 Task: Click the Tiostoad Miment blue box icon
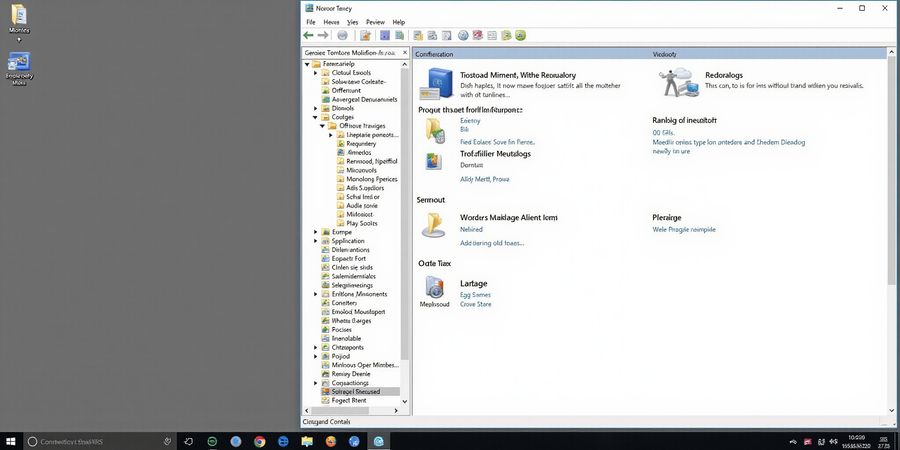click(x=437, y=84)
